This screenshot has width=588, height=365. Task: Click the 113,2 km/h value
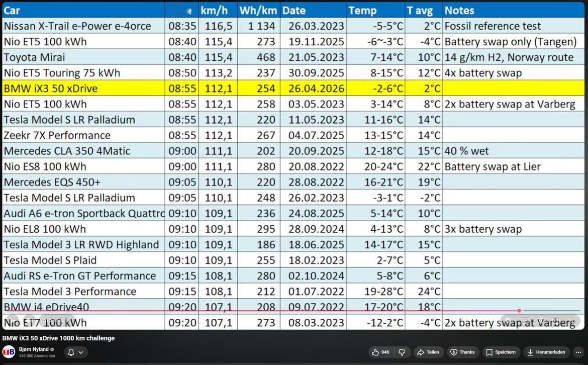(219, 73)
